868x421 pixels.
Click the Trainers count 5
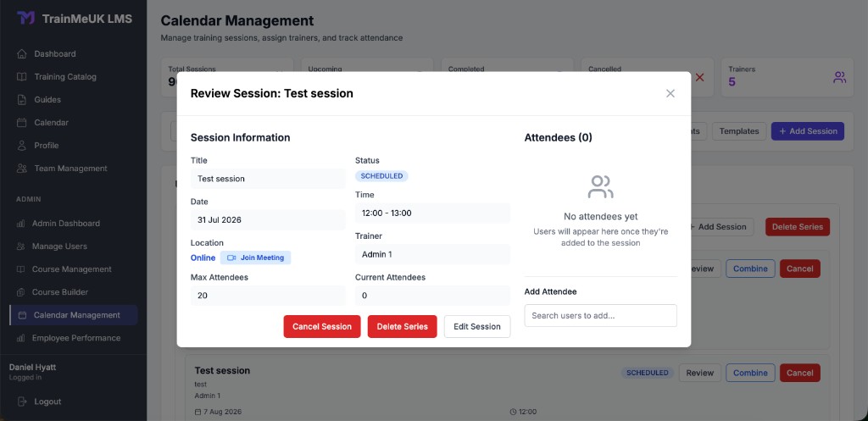tap(732, 82)
